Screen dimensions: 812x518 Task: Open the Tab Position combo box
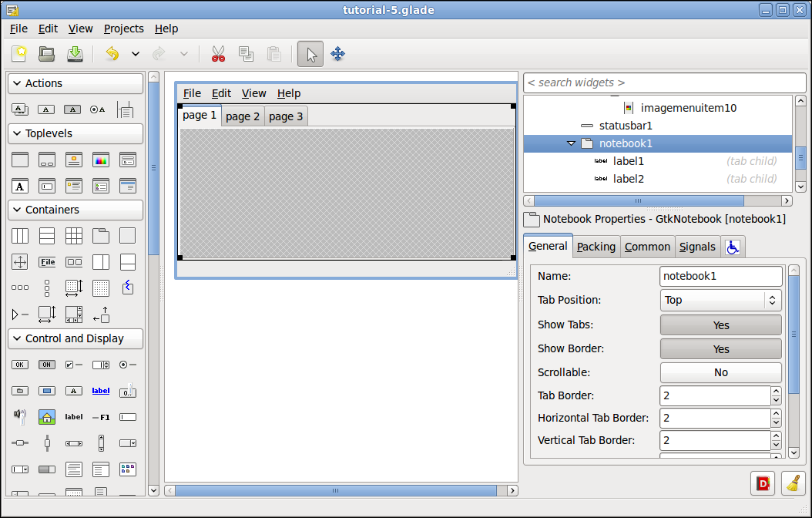point(721,300)
